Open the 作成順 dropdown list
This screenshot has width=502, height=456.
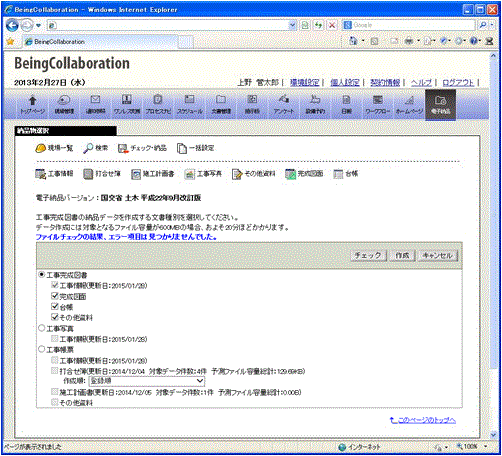(147, 381)
